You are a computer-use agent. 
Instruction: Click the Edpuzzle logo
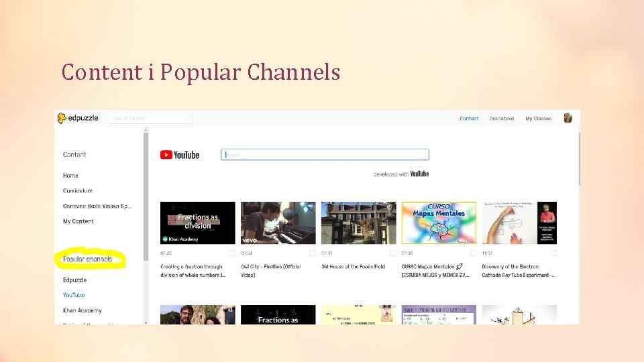click(x=78, y=118)
